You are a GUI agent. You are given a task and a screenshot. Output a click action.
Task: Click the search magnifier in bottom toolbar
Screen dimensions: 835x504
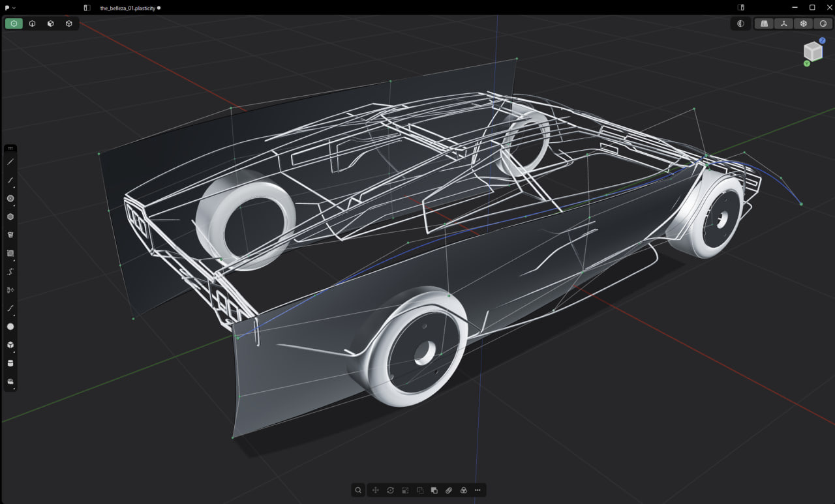[358, 490]
